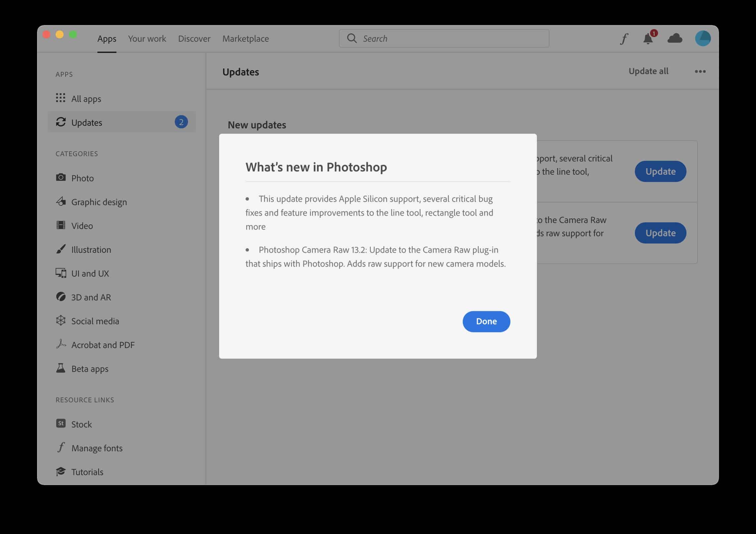
Task: Open Tutorials graduation cap icon
Action: pyautogui.click(x=61, y=471)
